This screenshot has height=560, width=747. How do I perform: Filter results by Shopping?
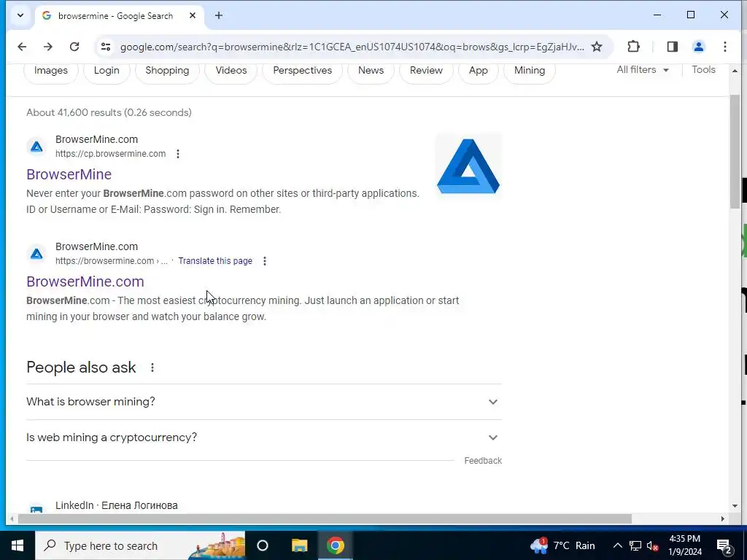167,71
